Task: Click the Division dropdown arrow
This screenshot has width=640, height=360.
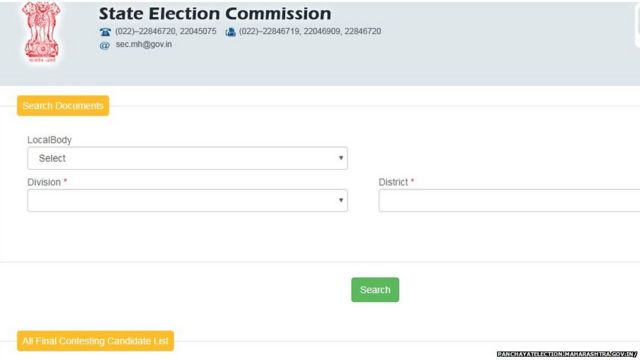Action: 341,200
